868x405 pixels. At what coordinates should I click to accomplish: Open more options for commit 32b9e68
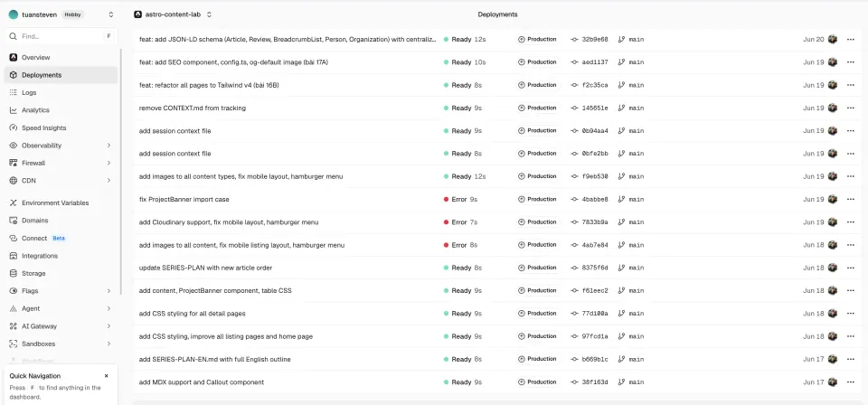click(850, 39)
